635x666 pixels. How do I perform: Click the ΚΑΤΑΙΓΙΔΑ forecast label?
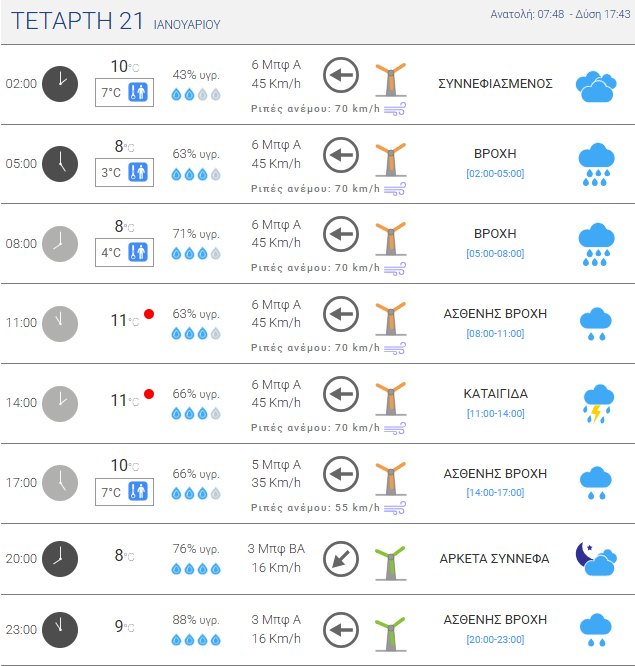point(495,394)
